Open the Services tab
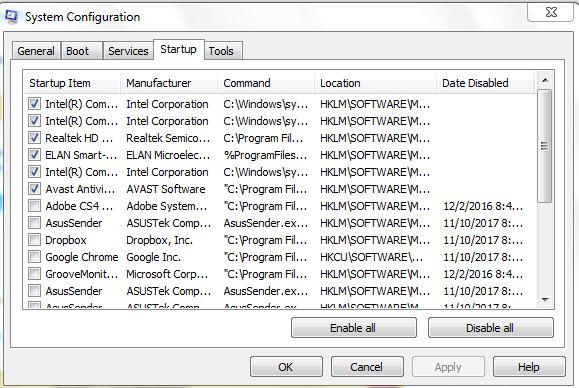The width and height of the screenshot is (579, 388). [128, 51]
